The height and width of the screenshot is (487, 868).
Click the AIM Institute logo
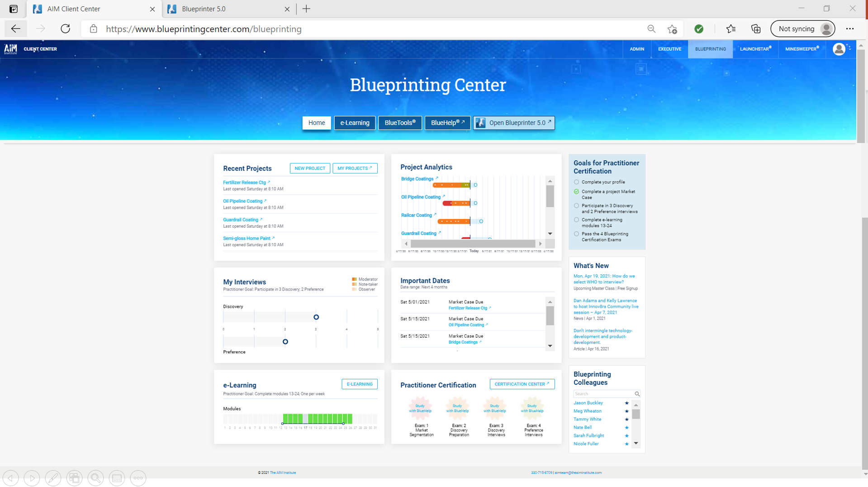[10, 49]
